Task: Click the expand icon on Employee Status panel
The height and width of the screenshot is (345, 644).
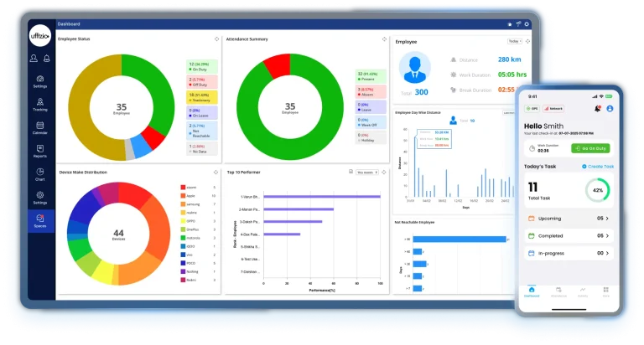Action: [216, 39]
